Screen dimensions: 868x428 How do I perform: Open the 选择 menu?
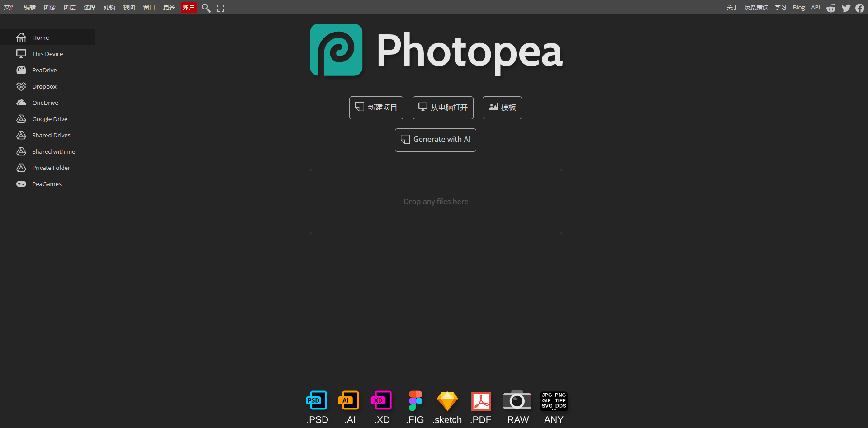pyautogui.click(x=90, y=7)
